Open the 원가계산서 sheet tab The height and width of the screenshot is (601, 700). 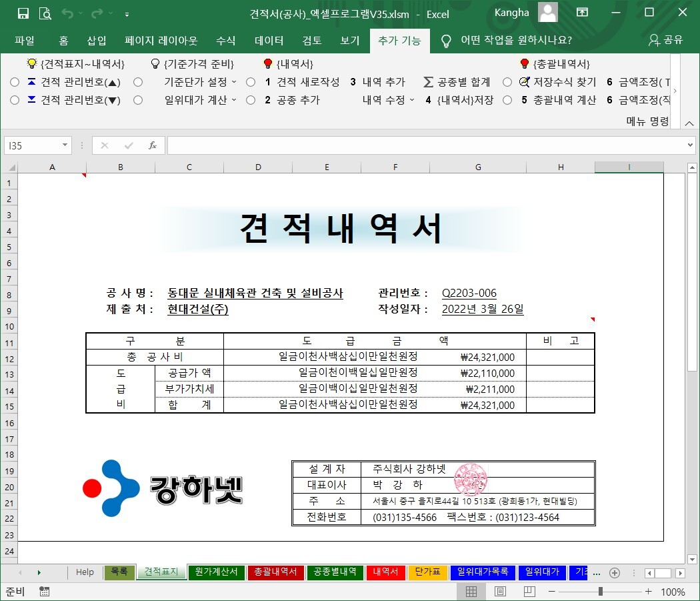216,572
